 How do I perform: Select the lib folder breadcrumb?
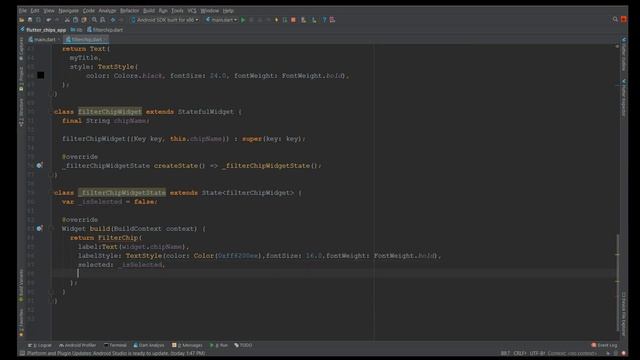(x=76, y=30)
